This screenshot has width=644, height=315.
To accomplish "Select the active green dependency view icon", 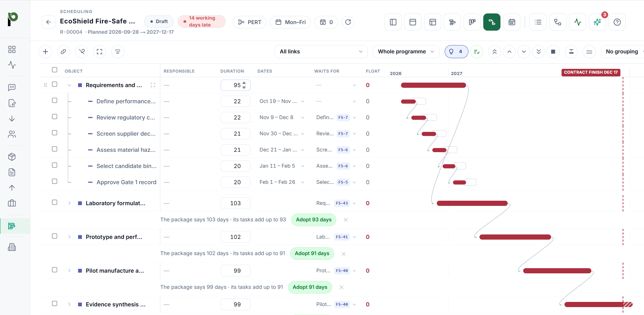I will tap(492, 22).
